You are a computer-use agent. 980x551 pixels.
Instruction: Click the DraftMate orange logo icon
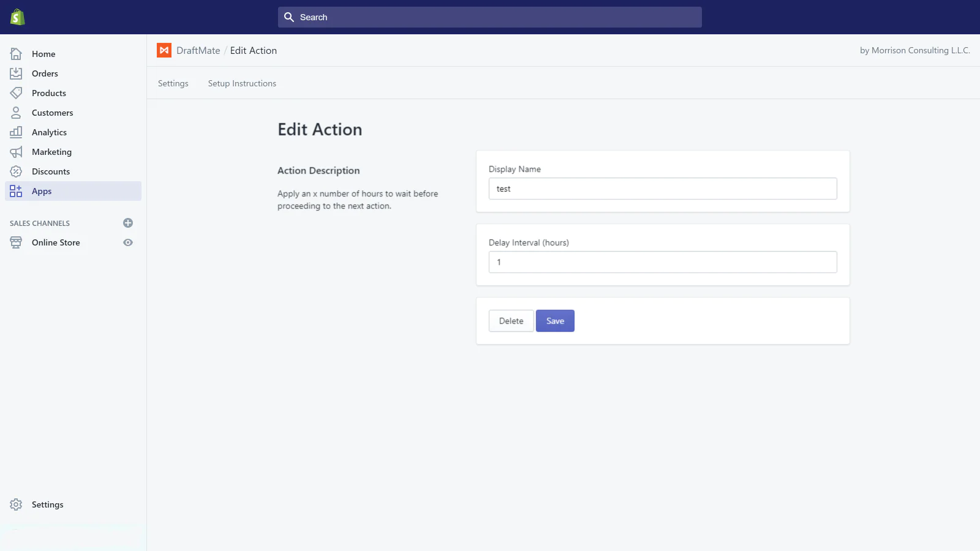point(164,50)
